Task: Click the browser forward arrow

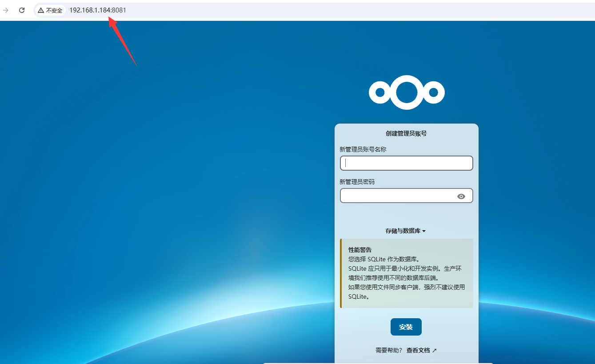Action: (6, 10)
